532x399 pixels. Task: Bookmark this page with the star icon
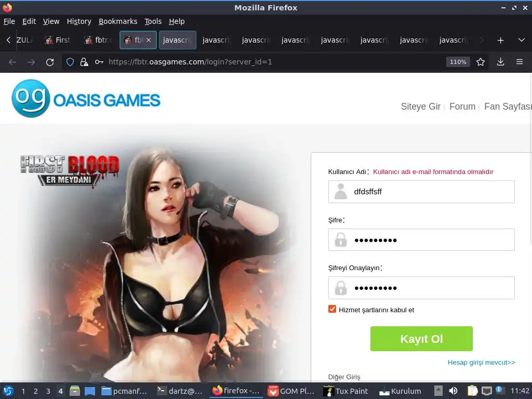pos(481,62)
